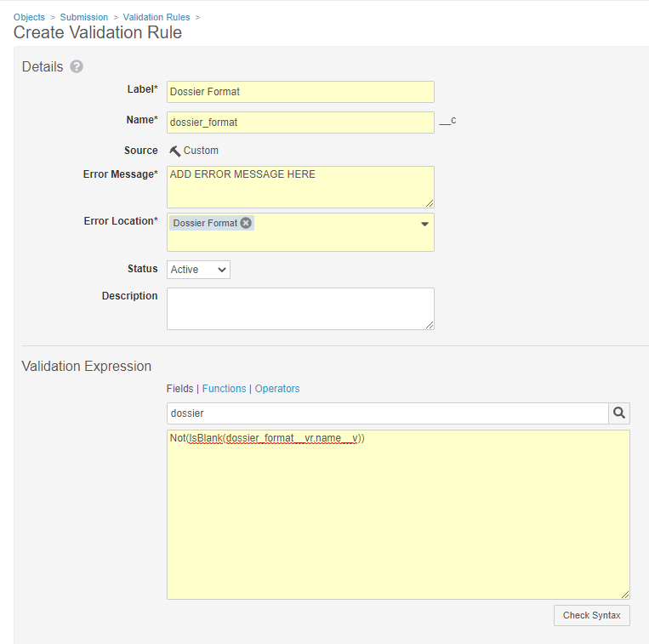Switch to the Functions tab
This screenshot has width=649, height=644.
[224, 389]
